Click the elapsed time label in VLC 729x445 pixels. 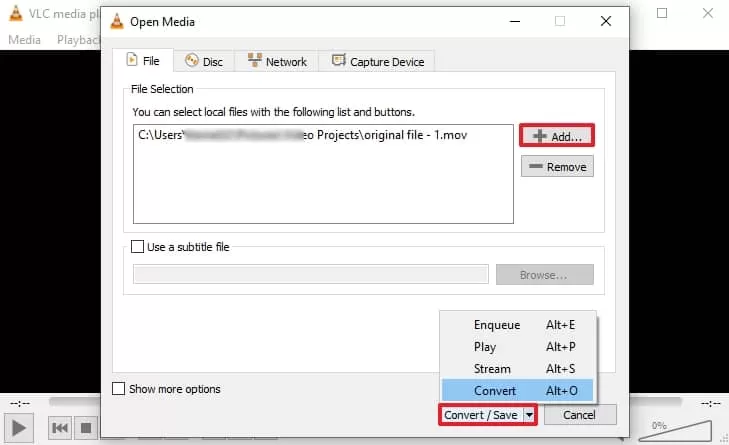tap(20, 403)
